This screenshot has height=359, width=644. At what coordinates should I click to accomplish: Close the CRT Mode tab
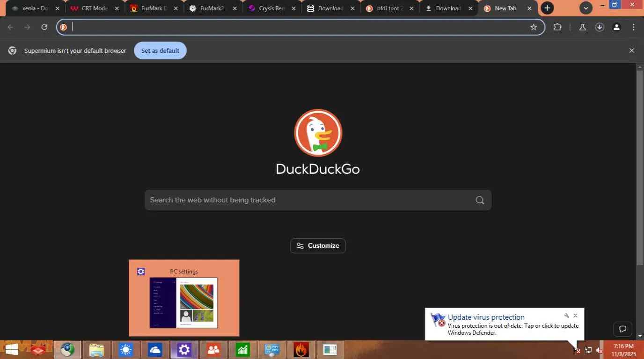coord(117,8)
